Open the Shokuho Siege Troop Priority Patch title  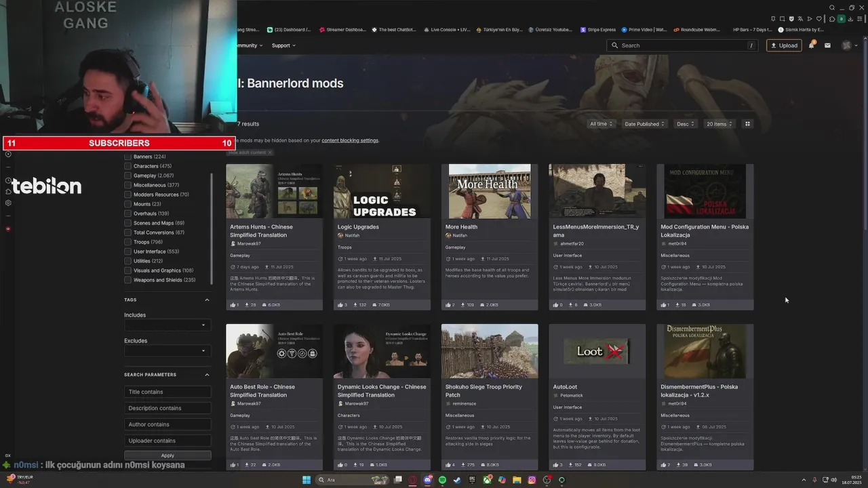pyautogui.click(x=484, y=391)
